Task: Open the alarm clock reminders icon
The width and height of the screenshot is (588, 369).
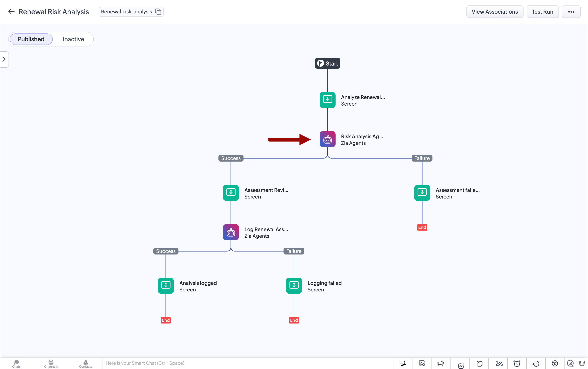Action: pos(517,363)
